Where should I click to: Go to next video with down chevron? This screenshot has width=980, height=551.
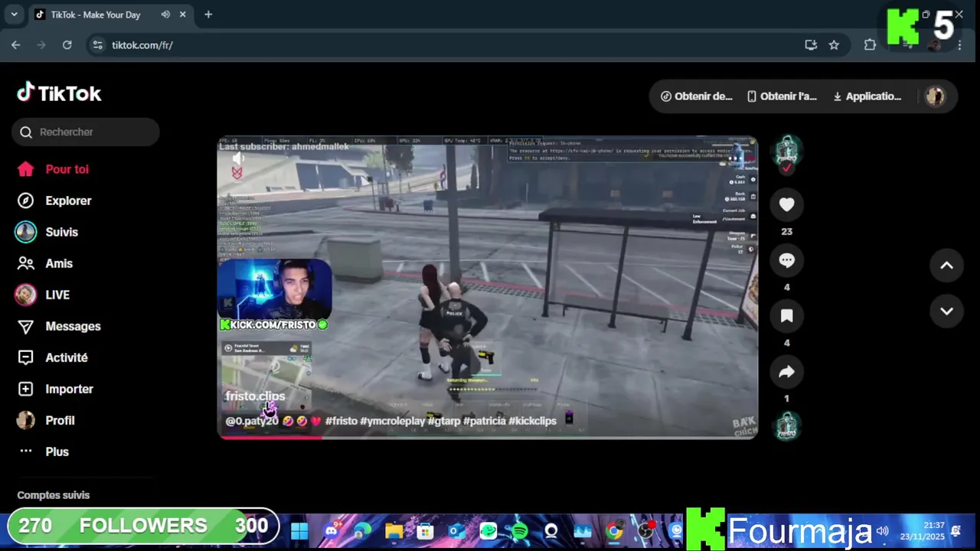pos(946,311)
